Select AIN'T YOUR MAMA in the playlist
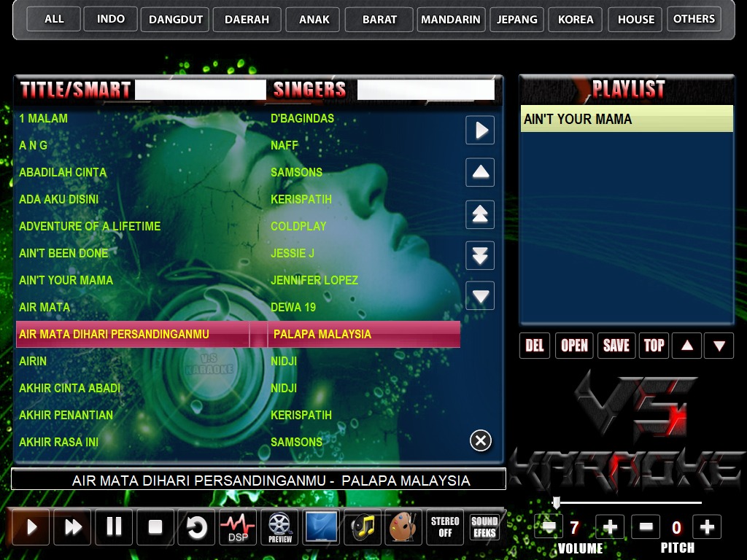Image resolution: width=747 pixels, height=560 pixels. tap(627, 119)
